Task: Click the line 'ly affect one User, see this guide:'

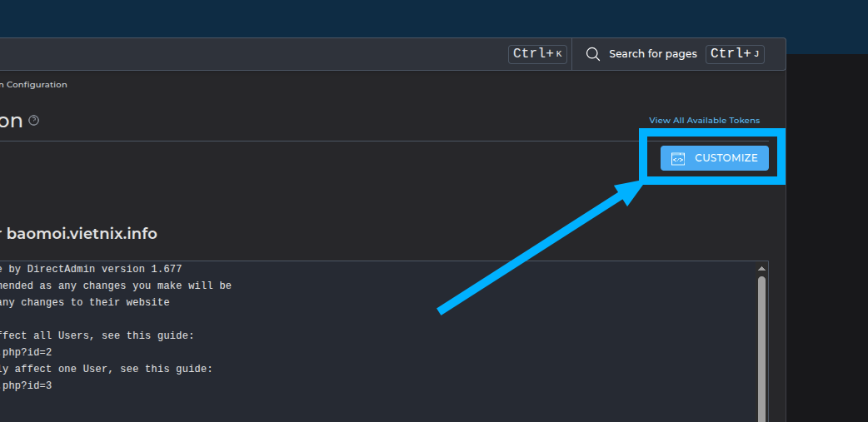Action: click(x=107, y=369)
